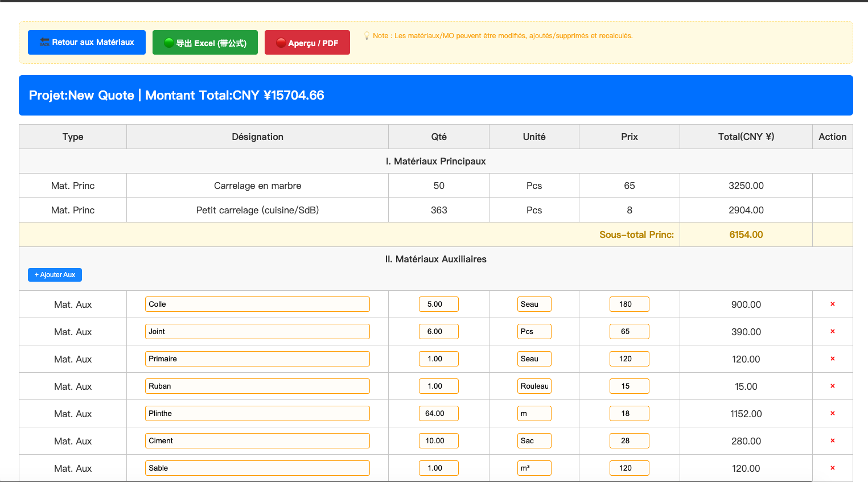Delete the Colle auxiliary material row

coord(832,304)
